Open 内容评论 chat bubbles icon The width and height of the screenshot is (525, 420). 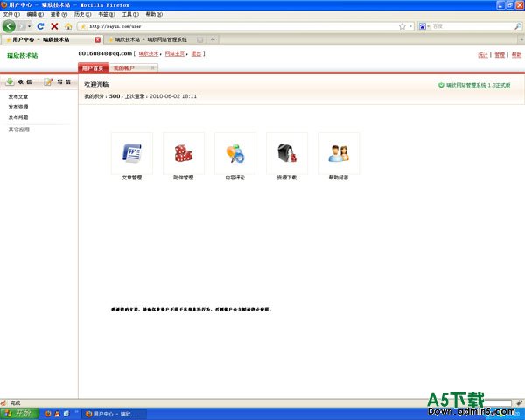point(235,153)
